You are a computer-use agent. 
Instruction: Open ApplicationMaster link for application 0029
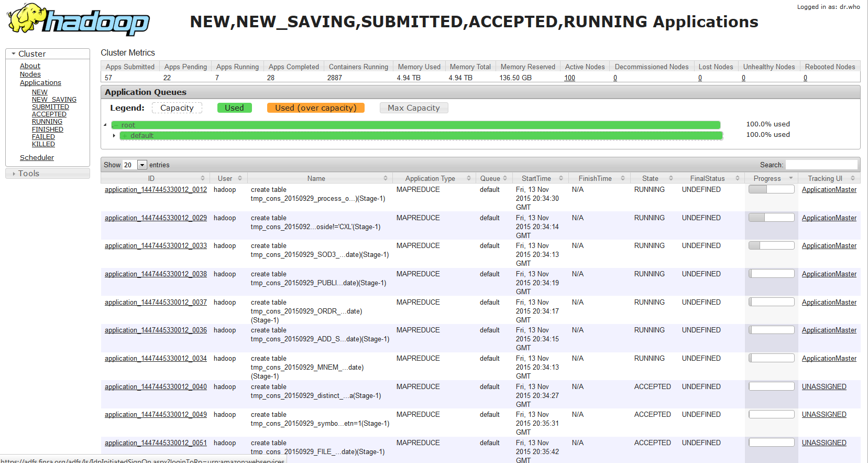click(x=829, y=218)
